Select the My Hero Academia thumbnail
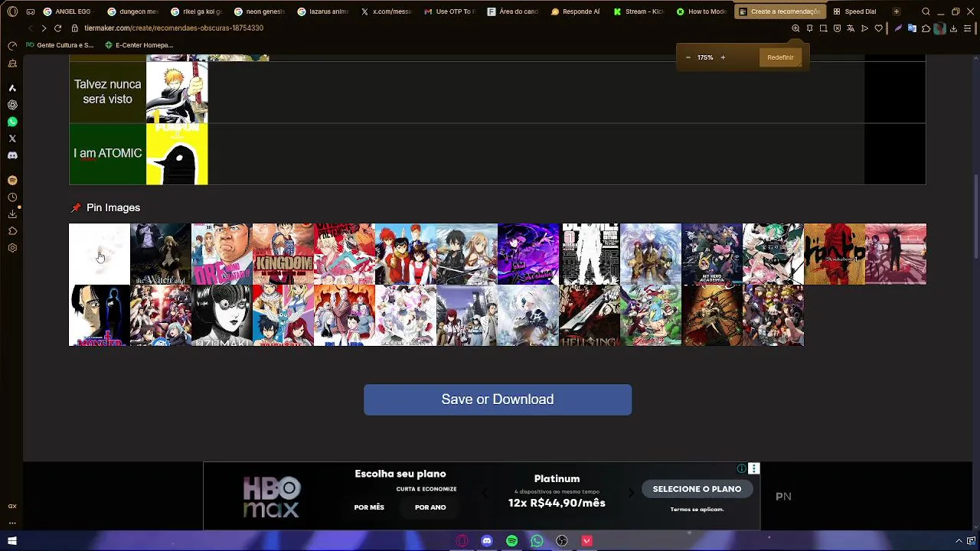Viewport: 980px width, 551px height. (712, 254)
